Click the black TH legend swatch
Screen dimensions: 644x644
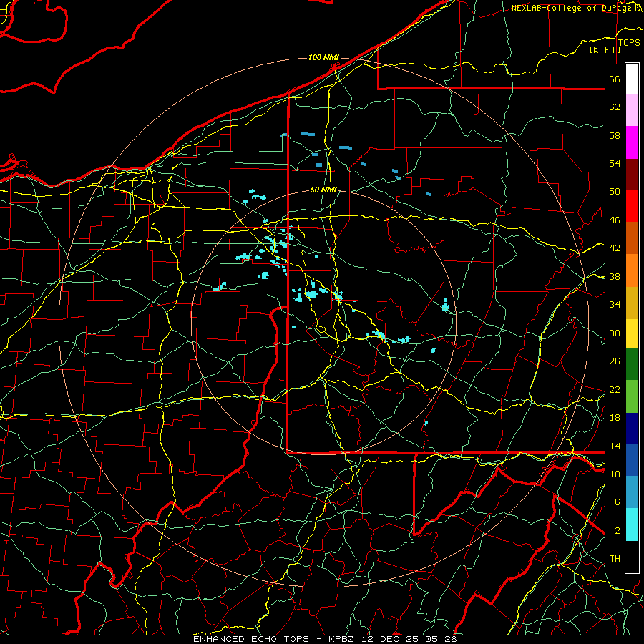pyautogui.click(x=632, y=557)
